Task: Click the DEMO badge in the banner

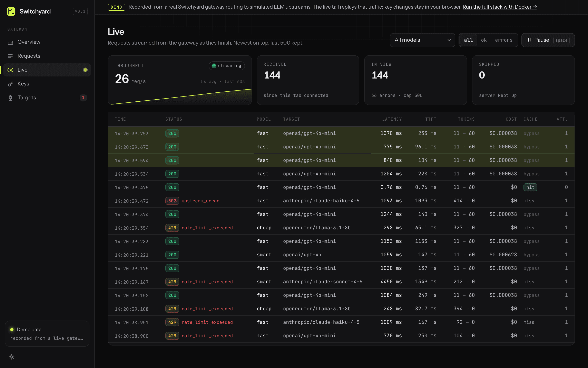Action: [x=116, y=7]
